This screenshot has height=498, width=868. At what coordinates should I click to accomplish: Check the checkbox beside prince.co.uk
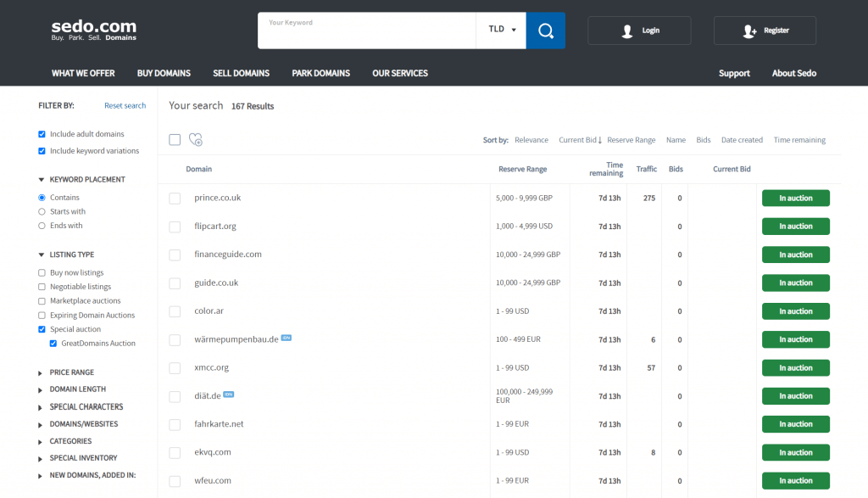175,197
